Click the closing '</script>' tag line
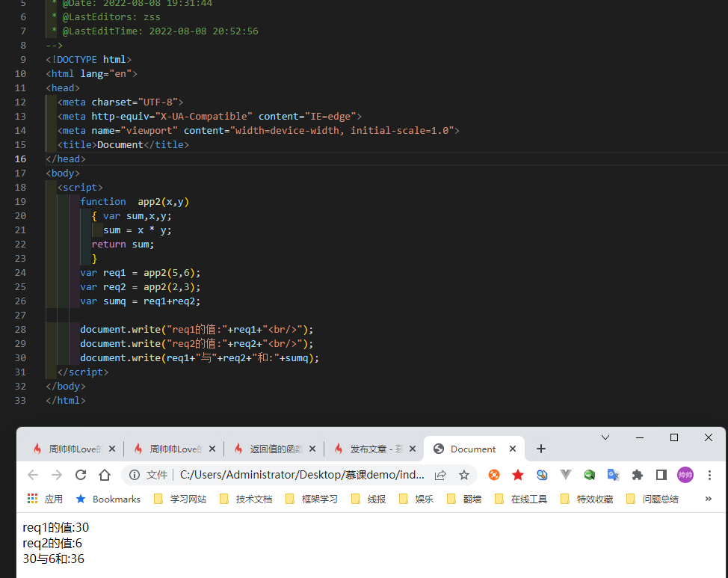The height and width of the screenshot is (578, 728). click(83, 372)
